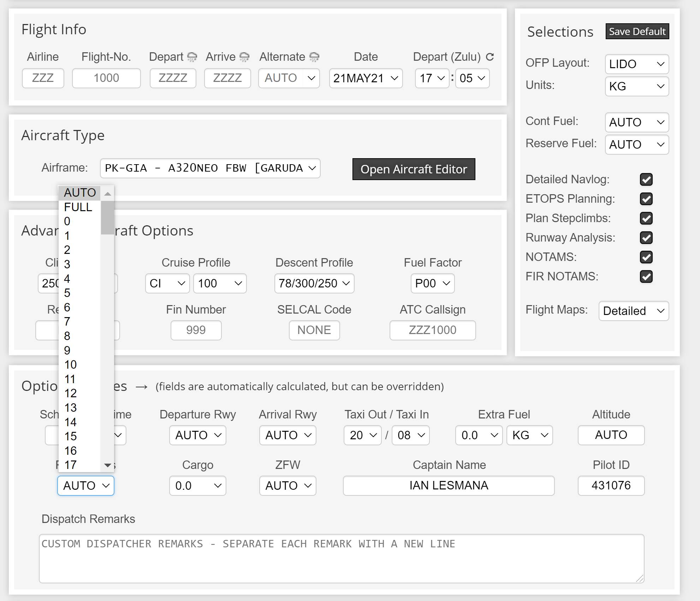The image size is (700, 601).
Task: Click the dropdown list scrollbar thumb
Action: point(107,217)
